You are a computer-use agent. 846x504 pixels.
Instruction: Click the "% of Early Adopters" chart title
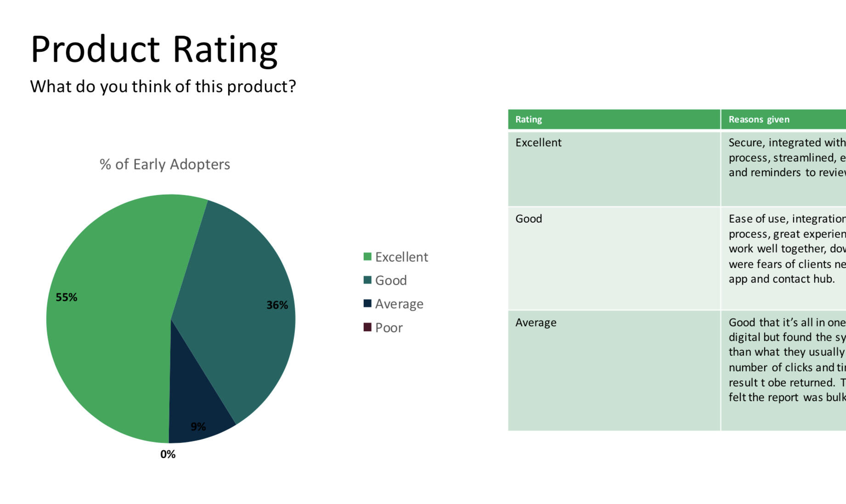point(165,164)
